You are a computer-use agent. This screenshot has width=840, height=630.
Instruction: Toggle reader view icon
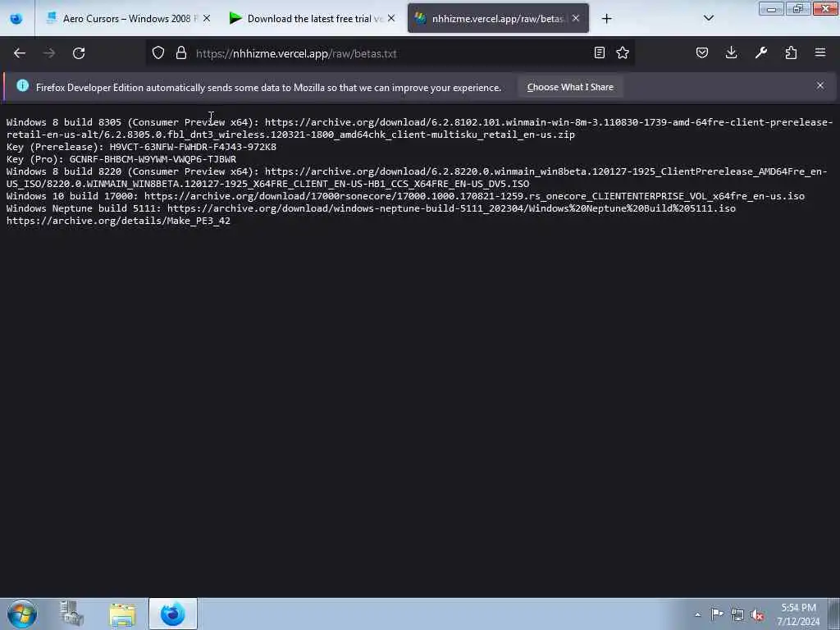[x=600, y=52]
